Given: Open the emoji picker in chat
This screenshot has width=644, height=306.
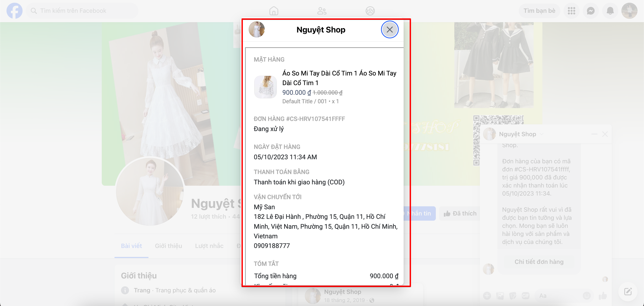Looking at the screenshot, I should point(587,296).
